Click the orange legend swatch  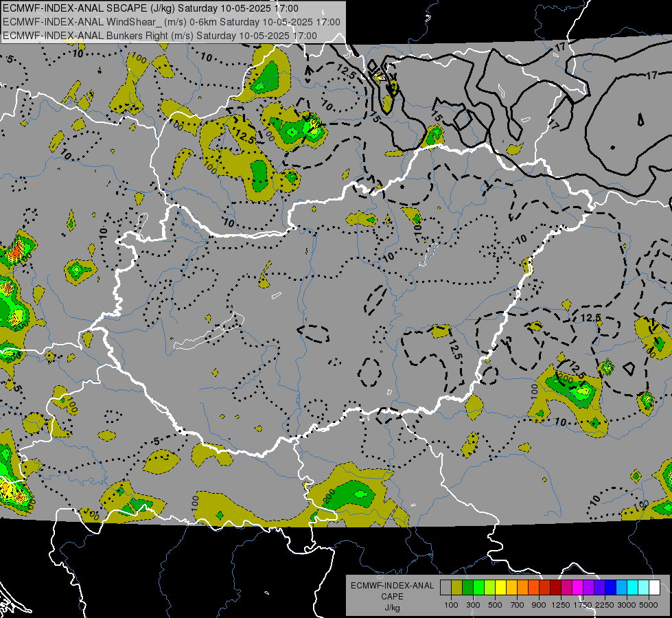(x=522, y=588)
